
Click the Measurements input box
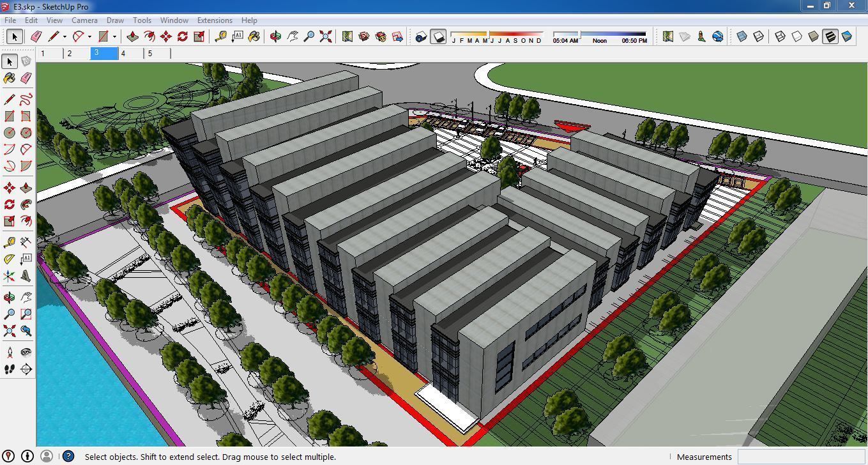click(x=802, y=457)
